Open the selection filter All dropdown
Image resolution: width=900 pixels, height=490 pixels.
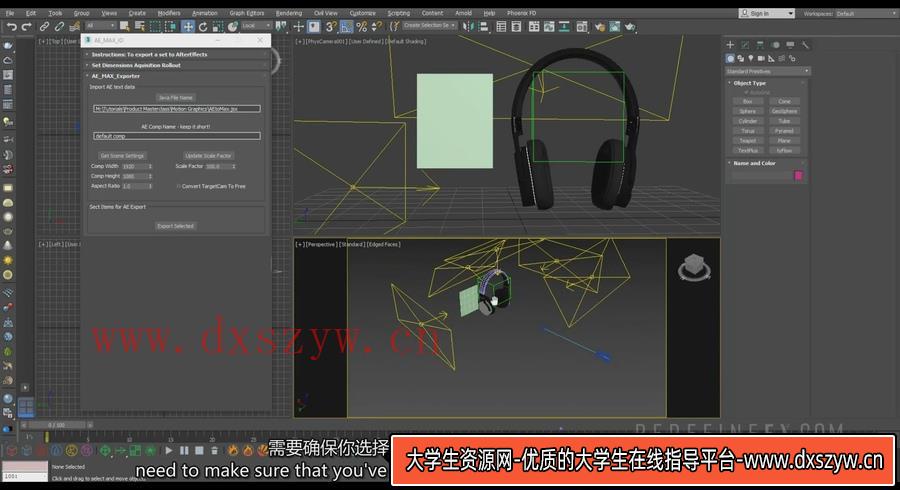pos(100,26)
